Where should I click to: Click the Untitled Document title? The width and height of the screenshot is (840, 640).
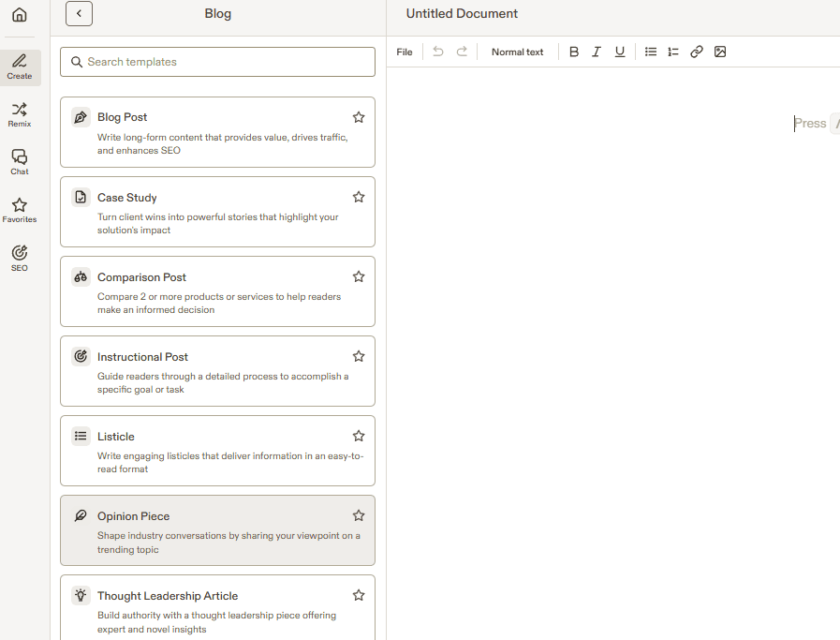click(x=462, y=14)
